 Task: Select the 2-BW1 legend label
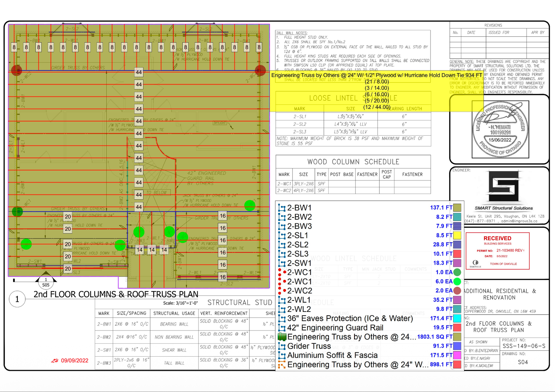(x=299, y=208)
